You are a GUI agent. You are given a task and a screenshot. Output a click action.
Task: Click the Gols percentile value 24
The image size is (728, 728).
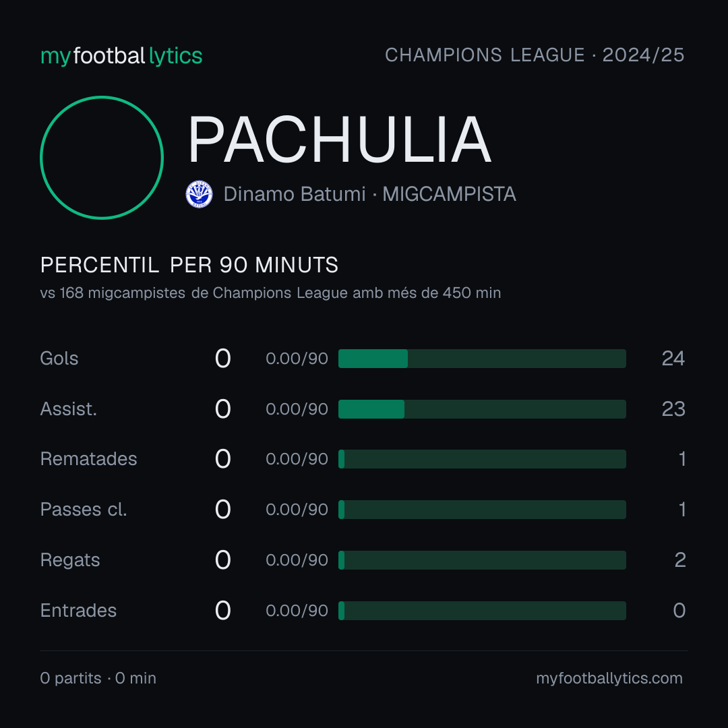(x=673, y=359)
